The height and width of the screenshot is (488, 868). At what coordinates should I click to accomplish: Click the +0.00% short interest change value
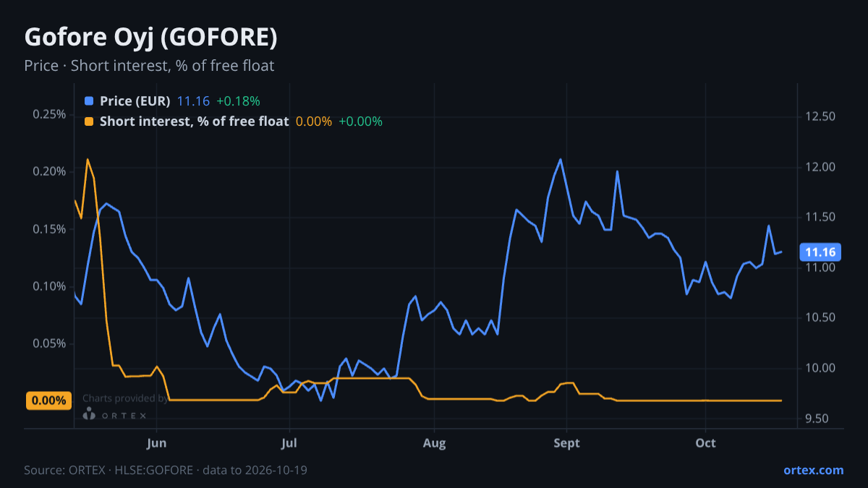click(360, 121)
